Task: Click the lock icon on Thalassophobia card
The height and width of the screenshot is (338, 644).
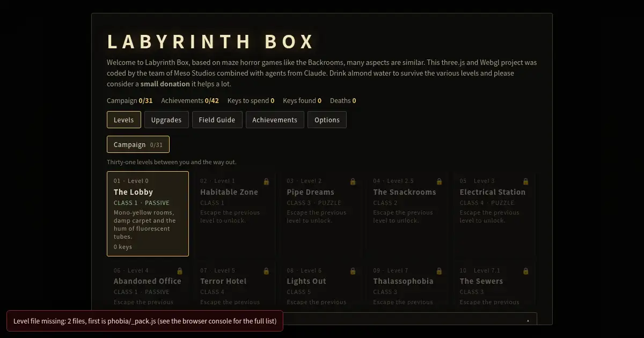Action: pyautogui.click(x=439, y=271)
